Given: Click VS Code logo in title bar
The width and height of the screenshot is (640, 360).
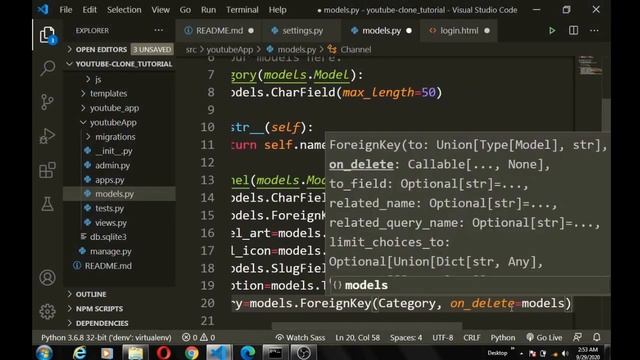Looking at the screenshot, I should [x=43, y=9].
